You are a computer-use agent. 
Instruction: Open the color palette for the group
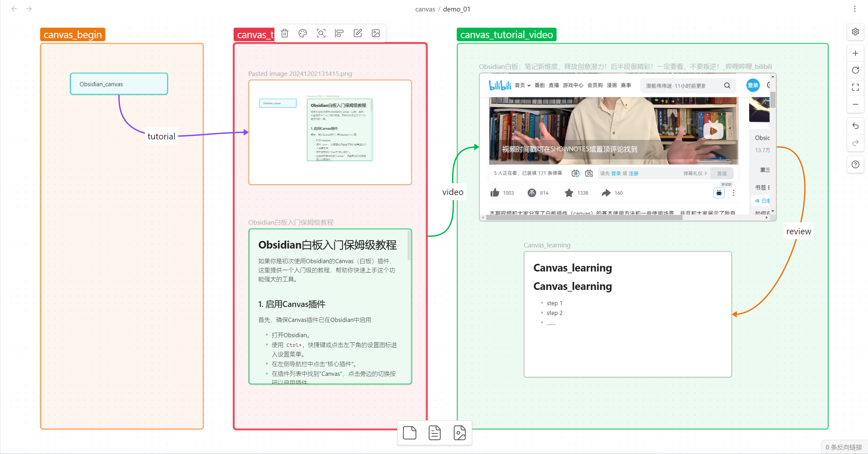(x=303, y=33)
